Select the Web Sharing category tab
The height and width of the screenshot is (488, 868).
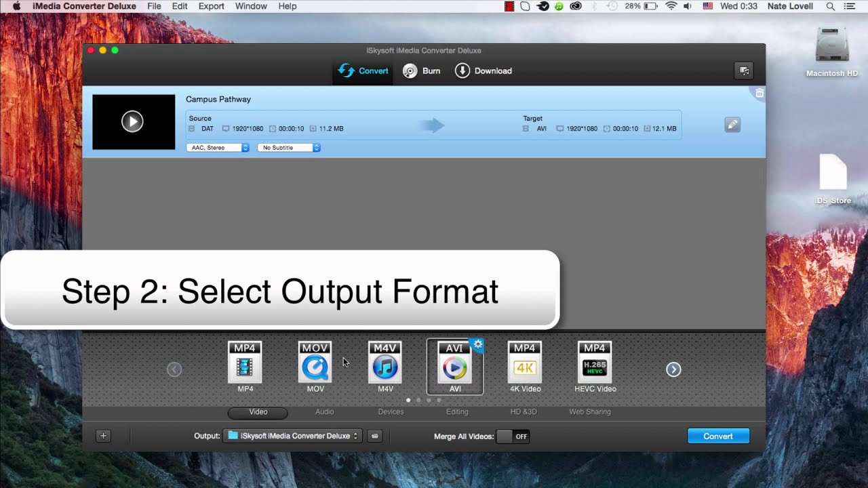point(590,412)
